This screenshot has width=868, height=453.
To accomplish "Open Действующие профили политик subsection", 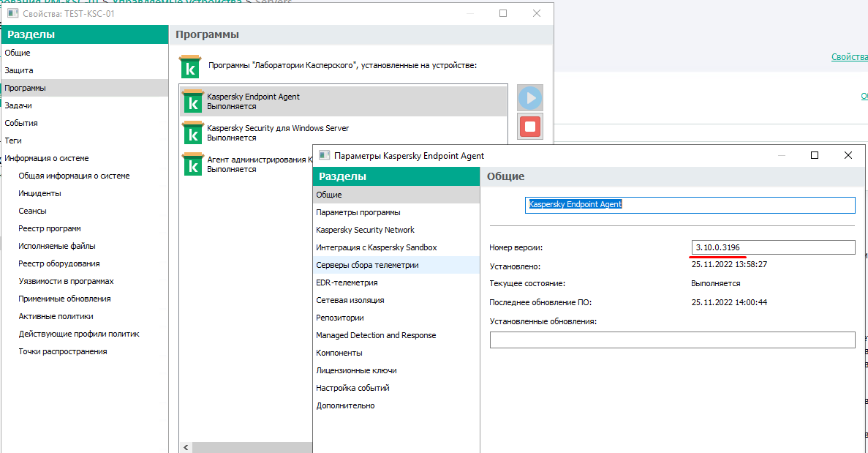I will [79, 334].
